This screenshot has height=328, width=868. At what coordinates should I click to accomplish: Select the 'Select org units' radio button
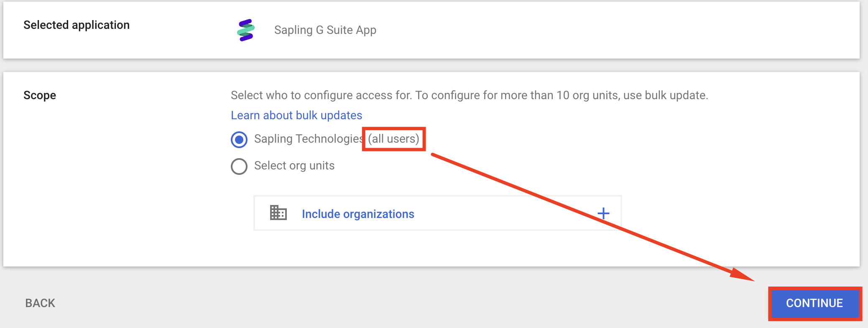pyautogui.click(x=239, y=166)
